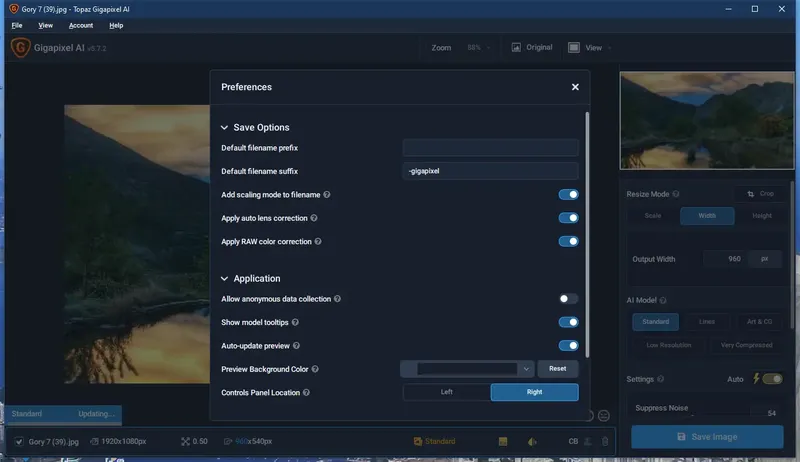Image resolution: width=800 pixels, height=462 pixels.
Task: Toggle Show model tooltips switch
Action: (x=568, y=322)
